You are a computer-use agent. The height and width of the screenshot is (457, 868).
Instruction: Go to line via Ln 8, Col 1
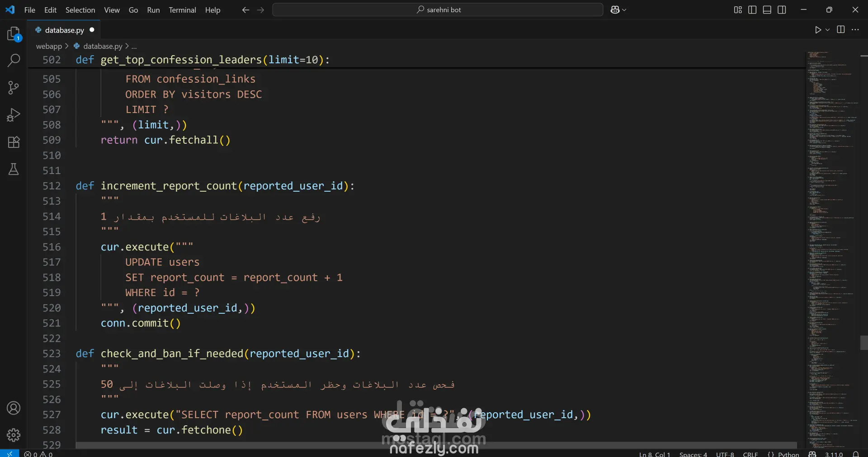(x=655, y=454)
